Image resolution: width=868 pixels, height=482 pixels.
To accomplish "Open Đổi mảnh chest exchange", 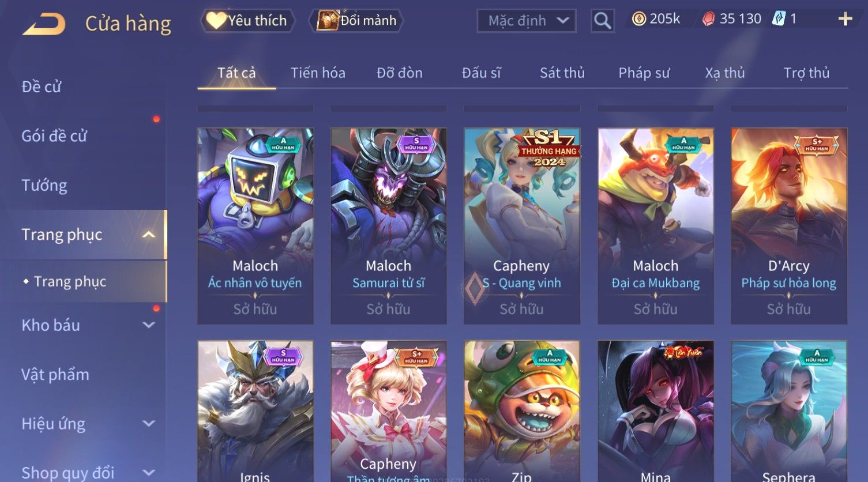I will (356, 21).
